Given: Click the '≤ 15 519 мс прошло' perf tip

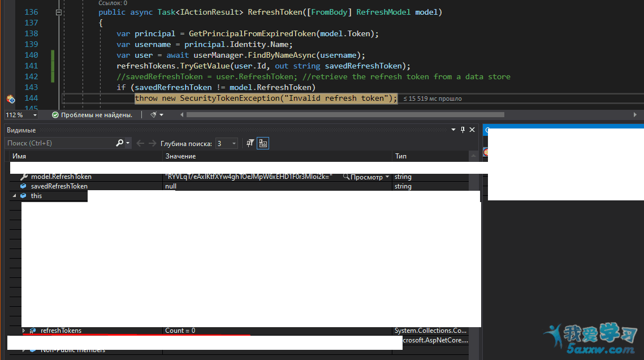Looking at the screenshot, I should 433,98.
